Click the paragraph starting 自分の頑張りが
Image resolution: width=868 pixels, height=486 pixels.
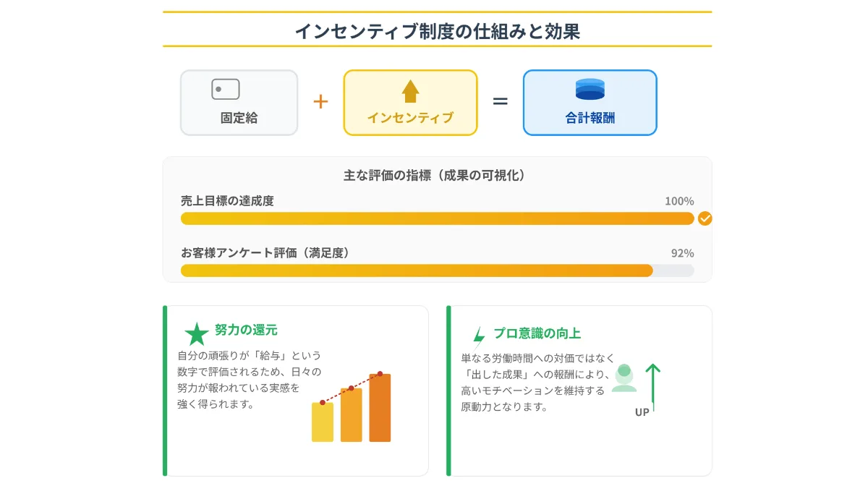point(250,380)
